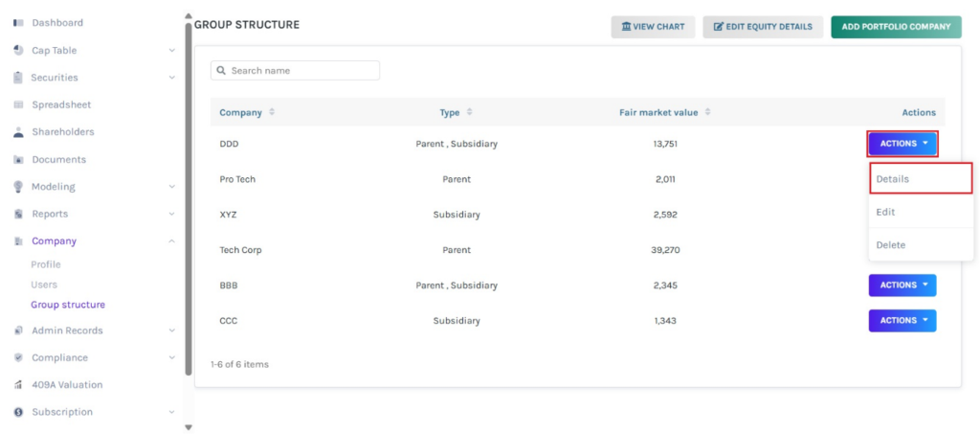
Task: Select Details from the actions menu
Action: [892, 179]
